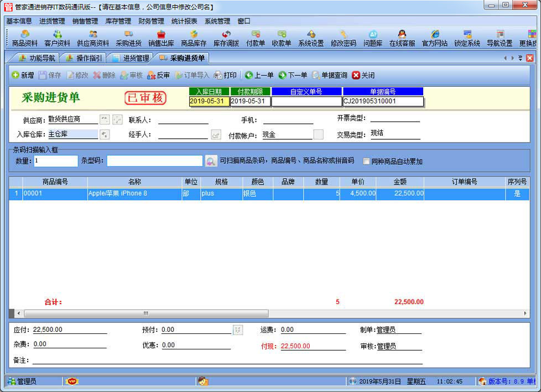Click the 锁定系统 icon
Viewport: 541px width, 392px height.
tap(467, 38)
